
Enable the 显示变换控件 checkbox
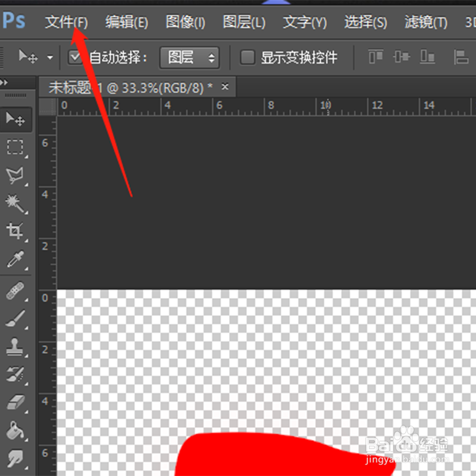point(248,57)
